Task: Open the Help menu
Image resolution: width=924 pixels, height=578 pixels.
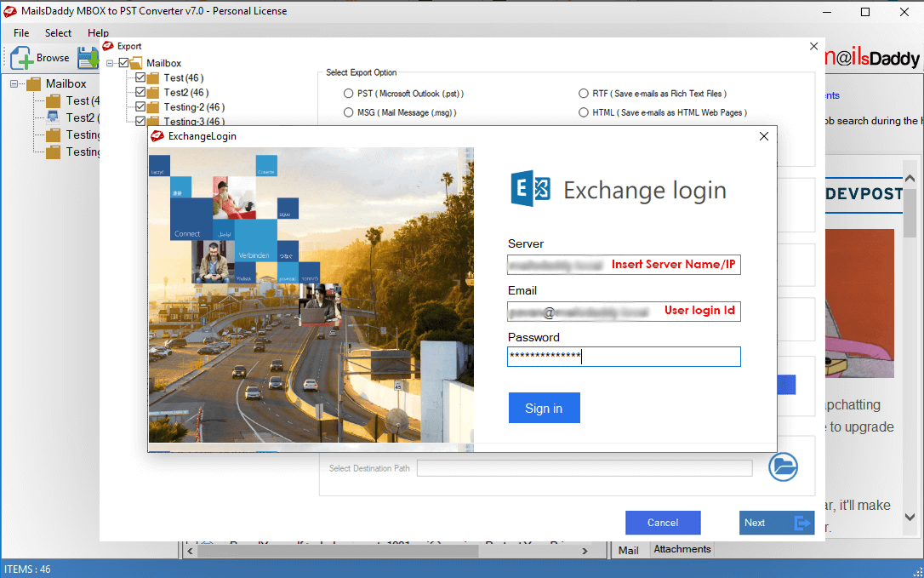Action: (99, 33)
